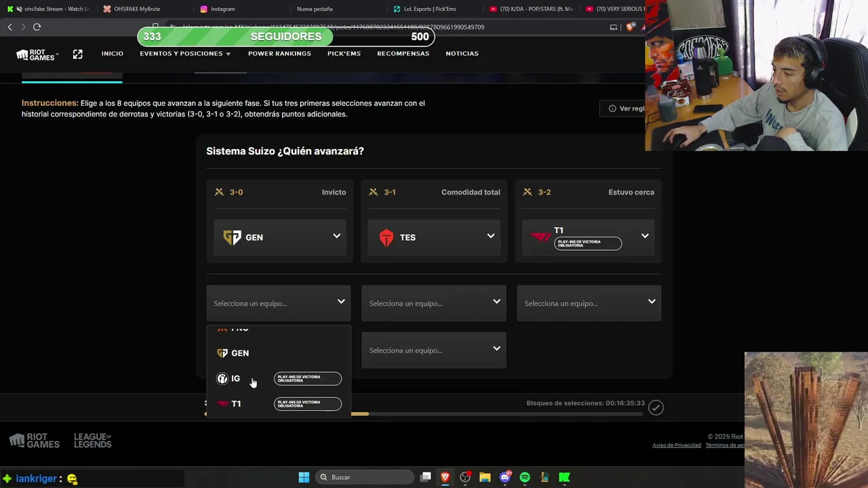This screenshot has width=868, height=488.
Task: Open Task View on the taskbar
Action: (425, 477)
